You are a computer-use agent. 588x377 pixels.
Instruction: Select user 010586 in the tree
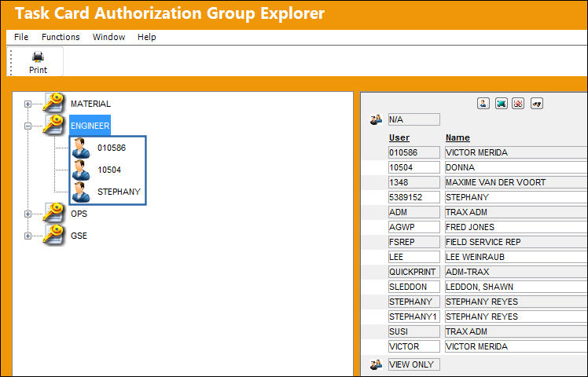tap(112, 148)
